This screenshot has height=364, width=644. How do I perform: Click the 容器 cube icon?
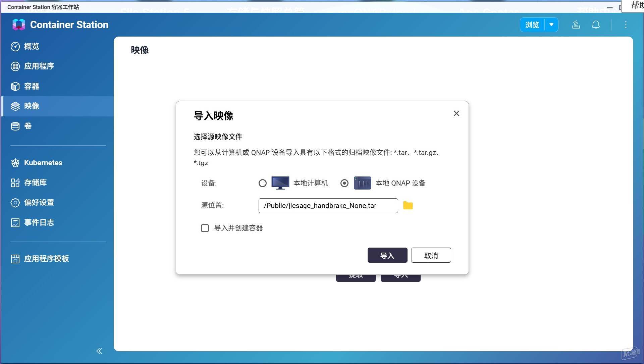click(x=15, y=86)
